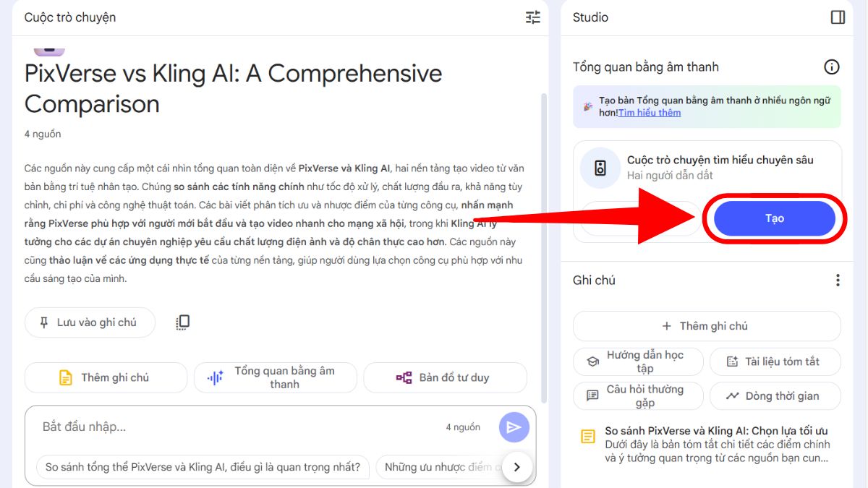Click 4 nguồn counter in the input box

tap(463, 427)
